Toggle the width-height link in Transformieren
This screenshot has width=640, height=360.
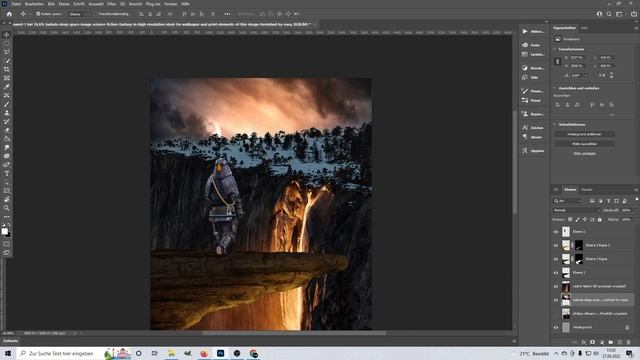(558, 61)
